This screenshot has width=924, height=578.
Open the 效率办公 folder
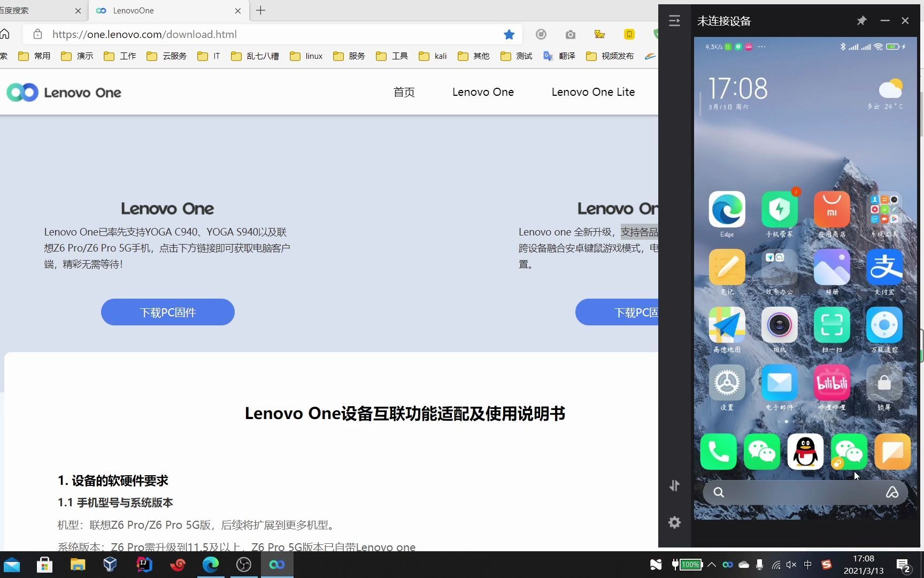(779, 268)
